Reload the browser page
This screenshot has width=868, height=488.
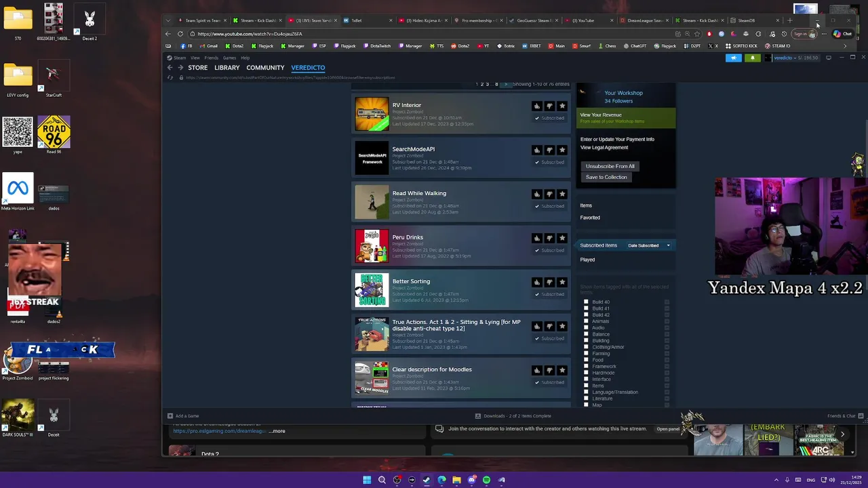[x=180, y=34]
